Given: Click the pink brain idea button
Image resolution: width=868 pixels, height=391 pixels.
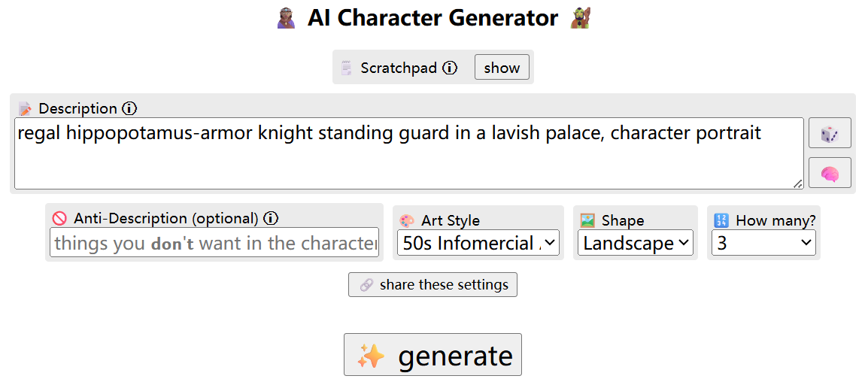Looking at the screenshot, I should point(830,173).
